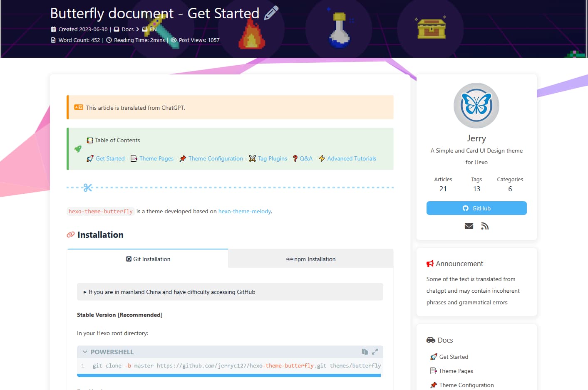Switch to the npm Installation tab
The height and width of the screenshot is (390, 588).
pyautogui.click(x=311, y=259)
